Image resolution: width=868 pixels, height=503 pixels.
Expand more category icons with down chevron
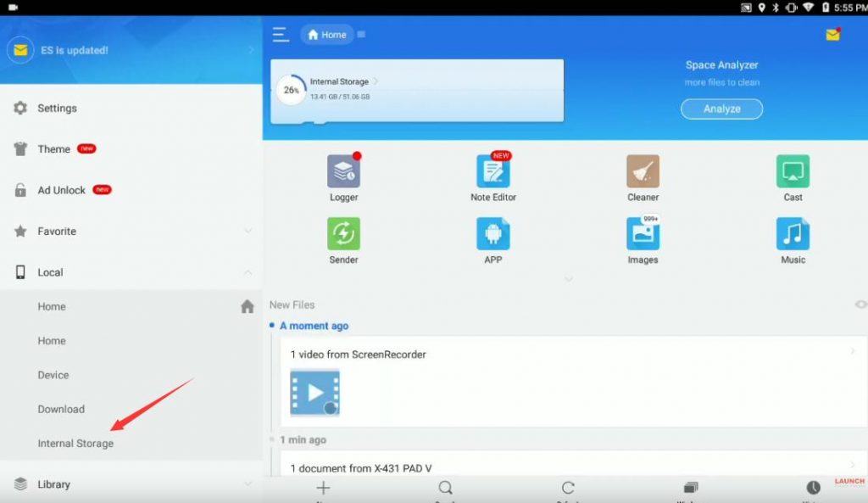(568, 279)
